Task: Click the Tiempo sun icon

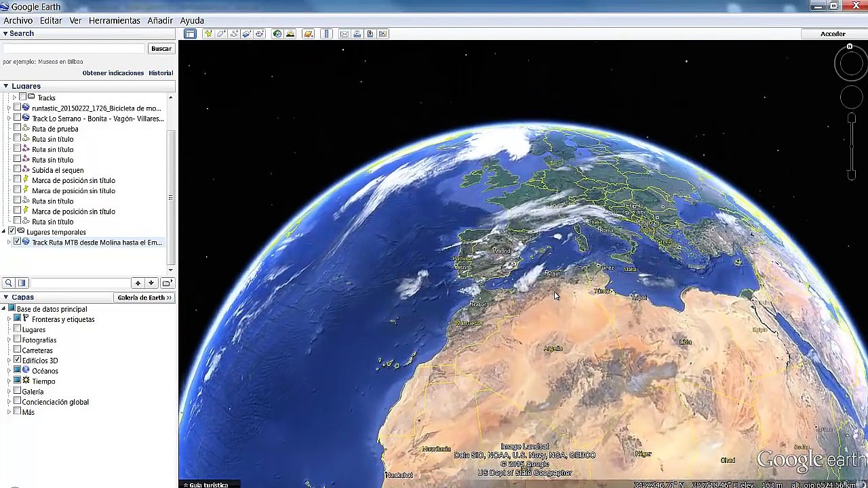Action: 26,381
